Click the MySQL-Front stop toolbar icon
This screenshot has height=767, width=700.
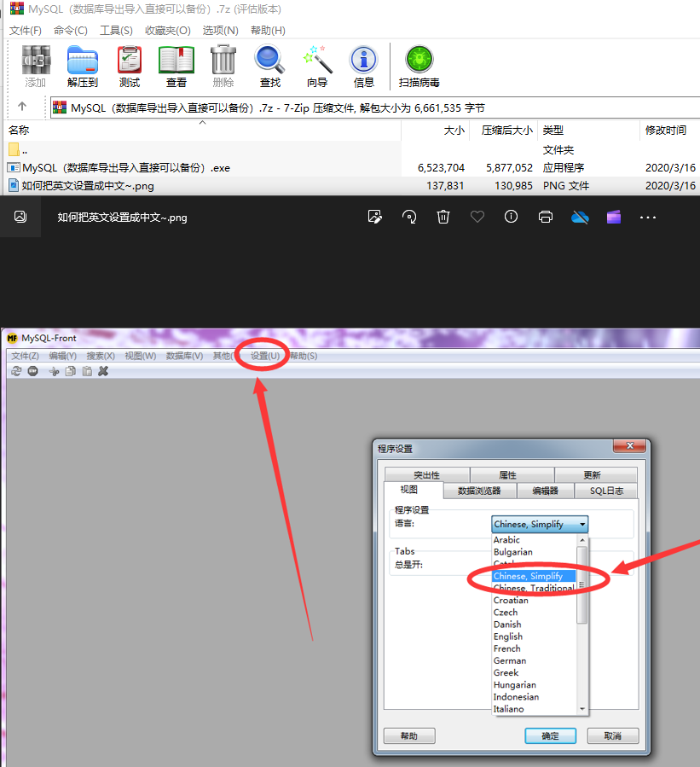[x=32, y=371]
